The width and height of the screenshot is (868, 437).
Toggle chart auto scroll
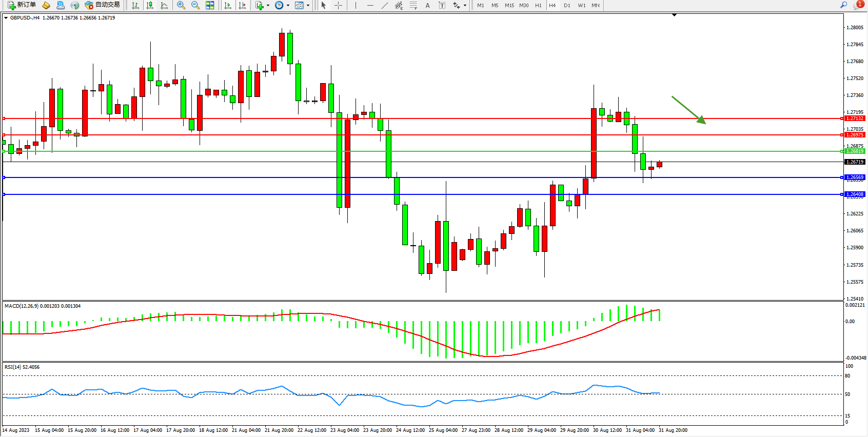(228, 5)
